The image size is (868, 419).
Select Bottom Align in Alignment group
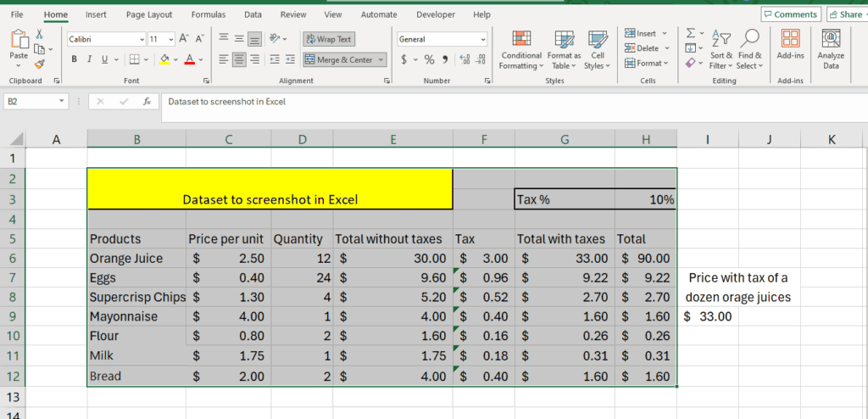[254, 39]
